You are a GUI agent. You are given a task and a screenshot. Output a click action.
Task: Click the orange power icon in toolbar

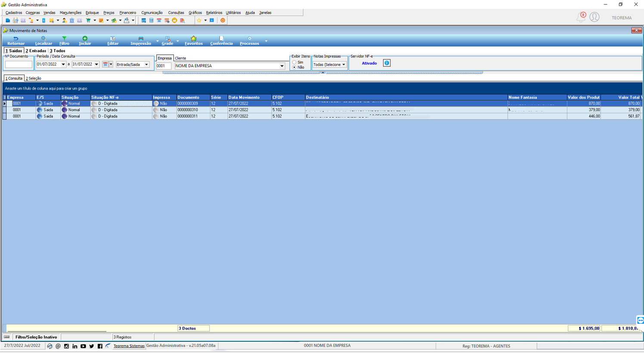tap(223, 20)
